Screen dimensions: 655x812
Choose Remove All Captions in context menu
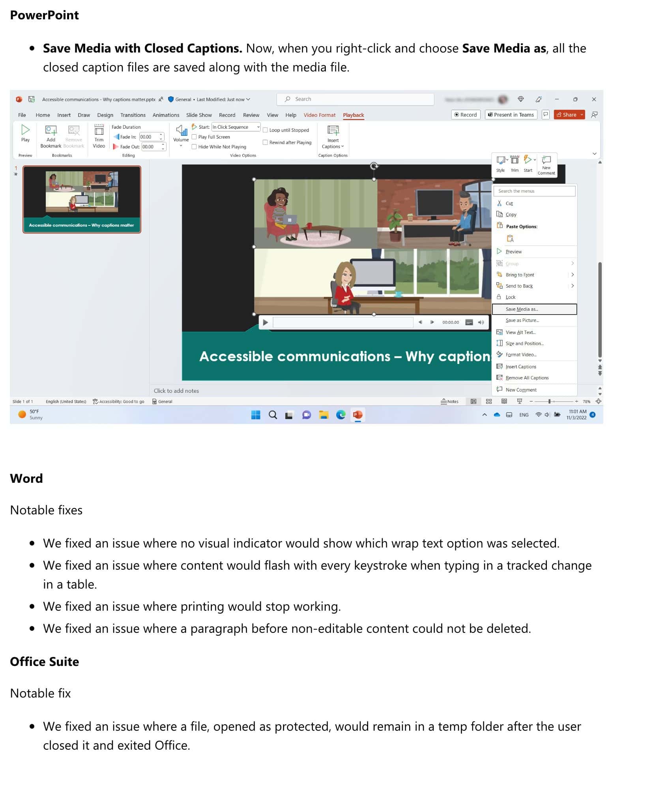(534, 378)
